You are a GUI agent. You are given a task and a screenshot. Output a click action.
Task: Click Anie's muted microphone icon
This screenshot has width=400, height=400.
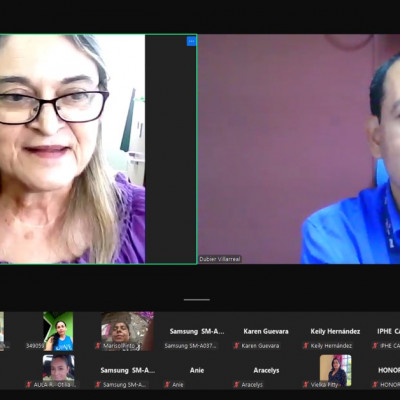(167, 385)
